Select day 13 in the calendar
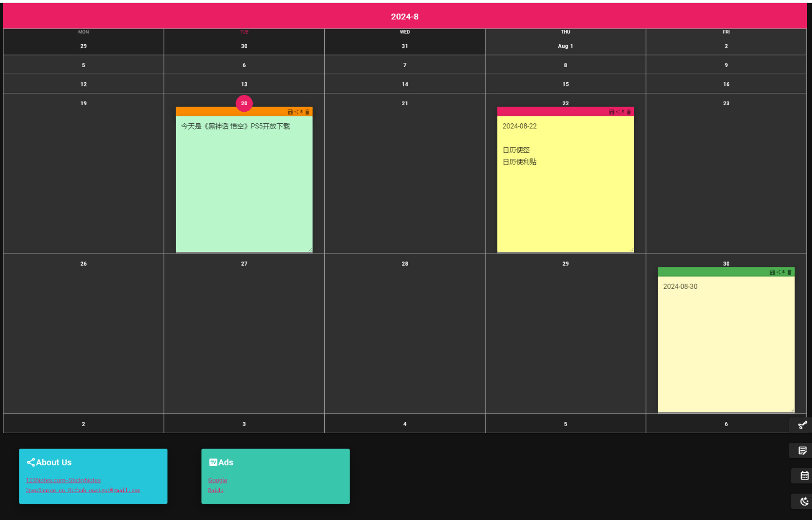 coord(244,84)
